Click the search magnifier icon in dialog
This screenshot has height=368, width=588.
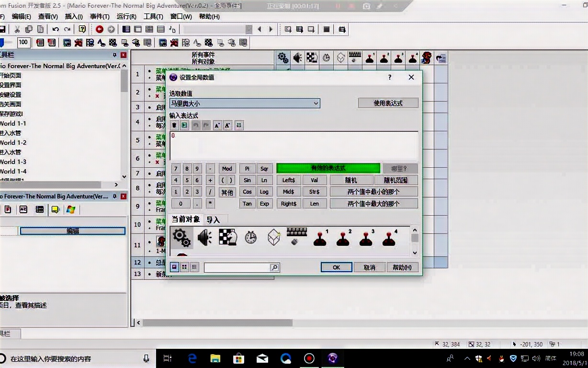(274, 267)
